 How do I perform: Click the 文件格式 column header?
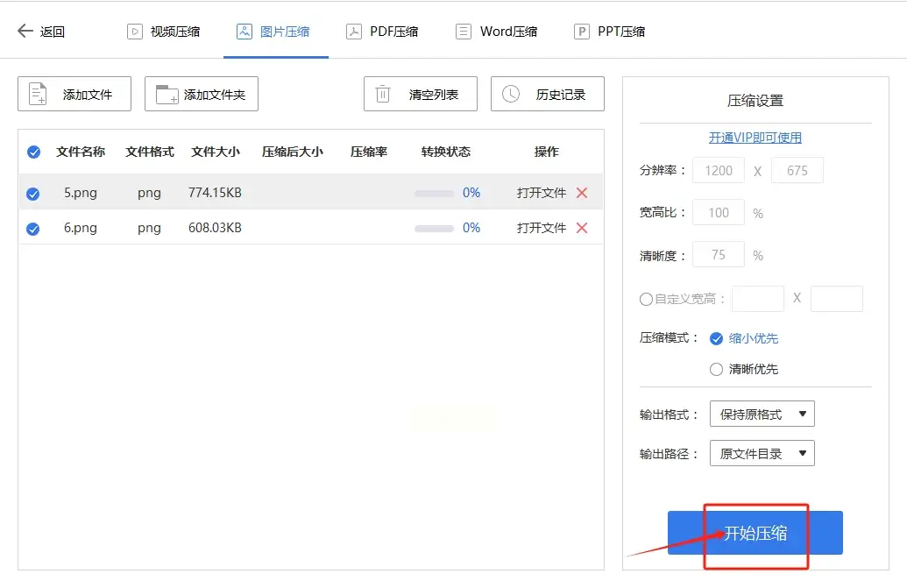(150, 152)
